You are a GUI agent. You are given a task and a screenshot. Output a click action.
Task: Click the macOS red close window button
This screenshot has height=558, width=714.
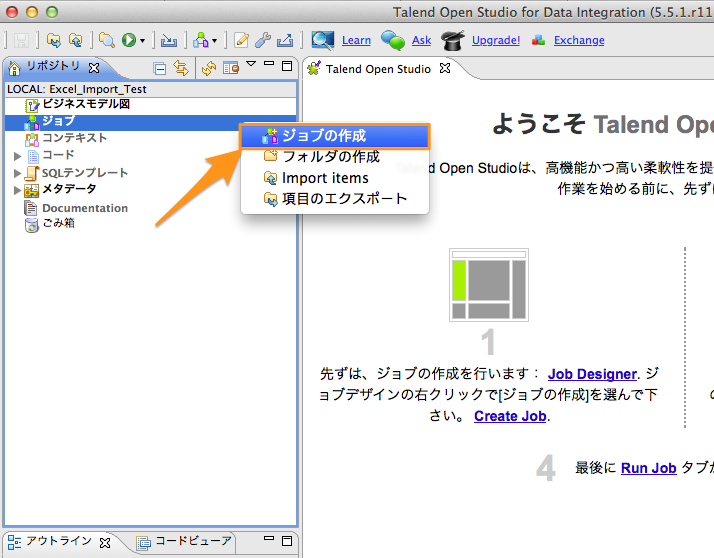point(12,12)
